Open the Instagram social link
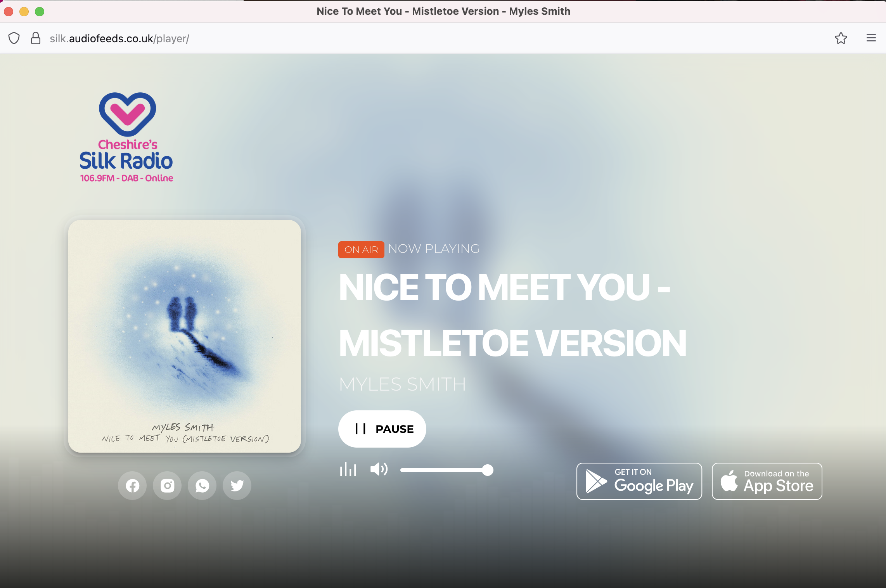The image size is (886, 588). (167, 486)
